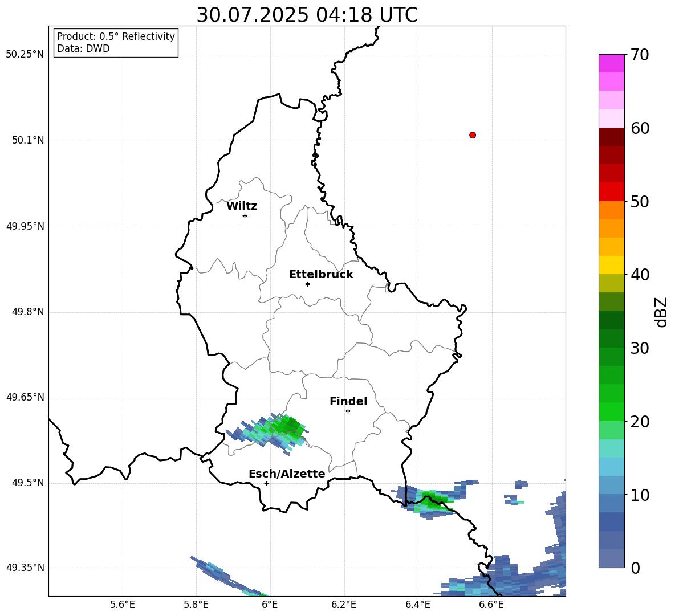Click the 'dBZ' colorbar label
675x616 pixels.
click(661, 312)
